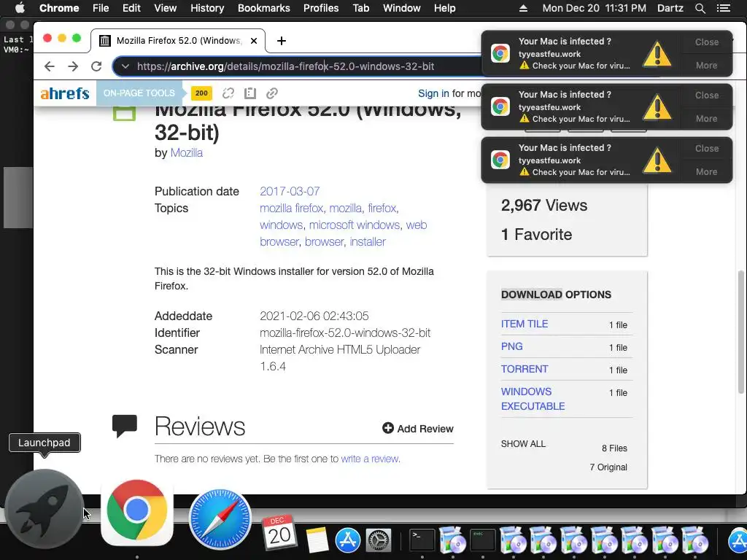Screen dimensions: 747x560
Task: Open the Apple menu
Action: coord(20,8)
